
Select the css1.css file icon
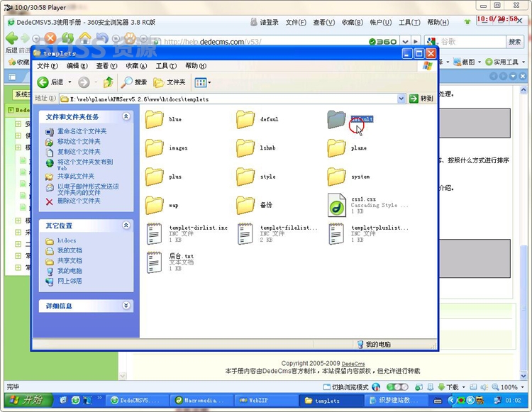(x=336, y=205)
